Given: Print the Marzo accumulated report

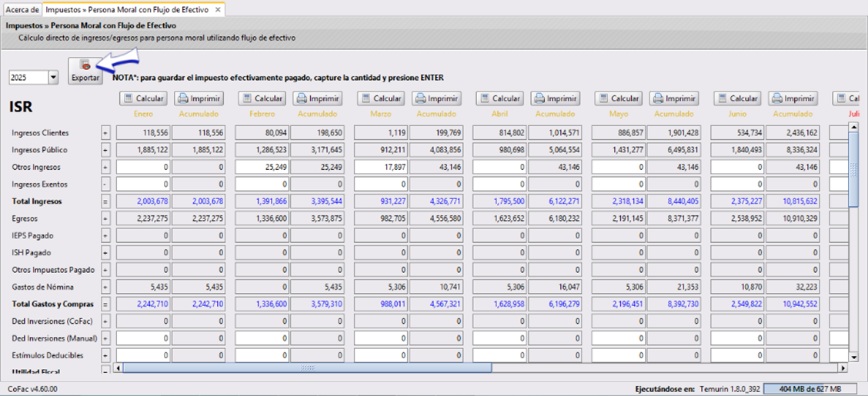Looking at the screenshot, I should pos(436,98).
